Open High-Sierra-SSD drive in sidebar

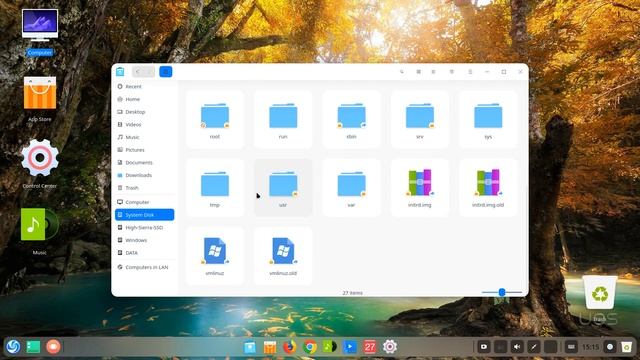[144, 227]
